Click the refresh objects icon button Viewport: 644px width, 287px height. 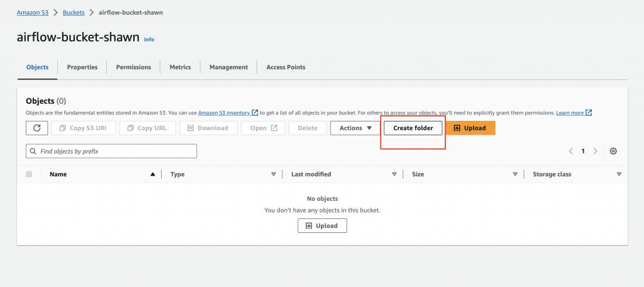tap(37, 128)
